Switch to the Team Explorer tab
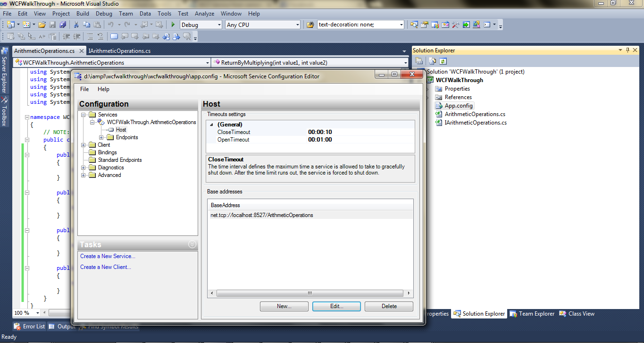Screen dimensions: 644x343 pyautogui.click(x=532, y=314)
